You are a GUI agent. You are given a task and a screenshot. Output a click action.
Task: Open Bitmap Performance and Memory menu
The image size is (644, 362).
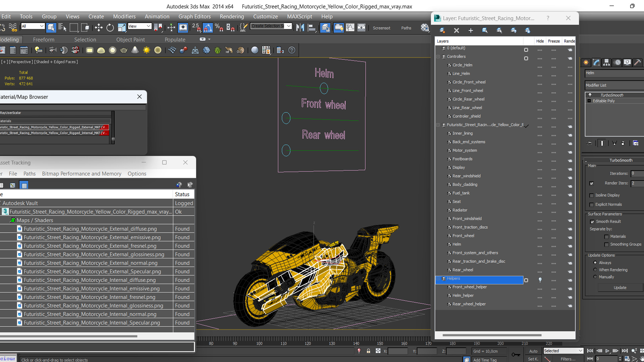click(x=82, y=174)
